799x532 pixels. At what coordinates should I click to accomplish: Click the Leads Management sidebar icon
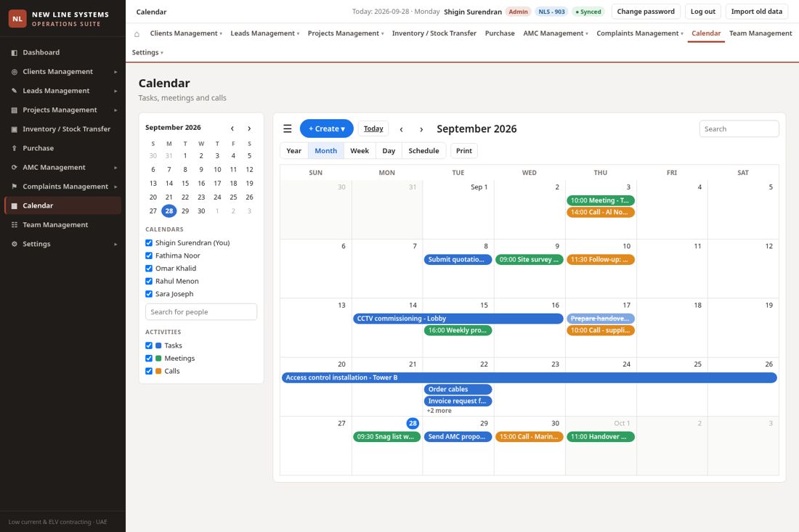point(15,91)
